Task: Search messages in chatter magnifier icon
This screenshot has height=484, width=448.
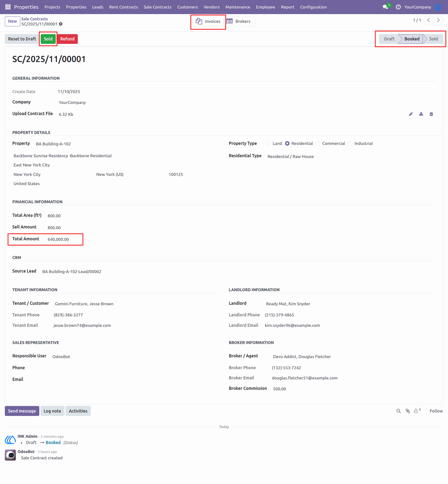Action: [399, 411]
